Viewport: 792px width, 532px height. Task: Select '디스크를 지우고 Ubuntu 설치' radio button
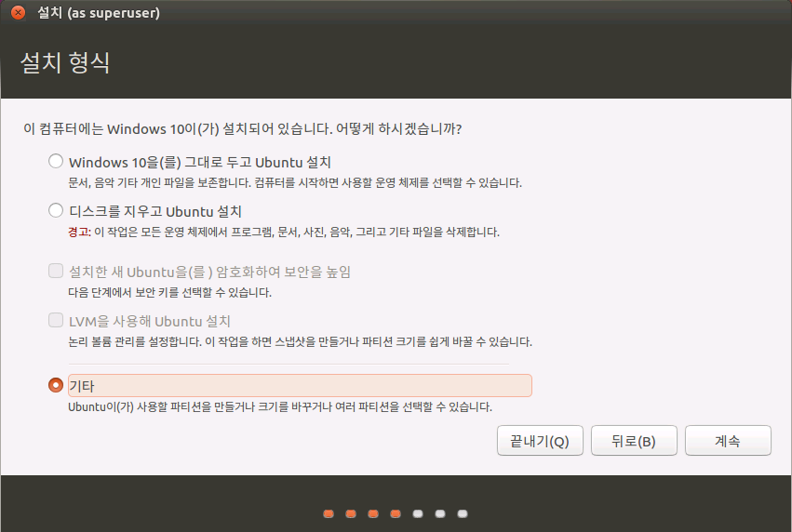coord(56,210)
